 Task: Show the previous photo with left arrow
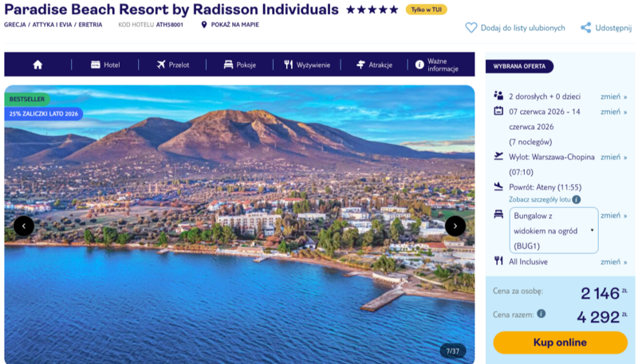click(24, 226)
